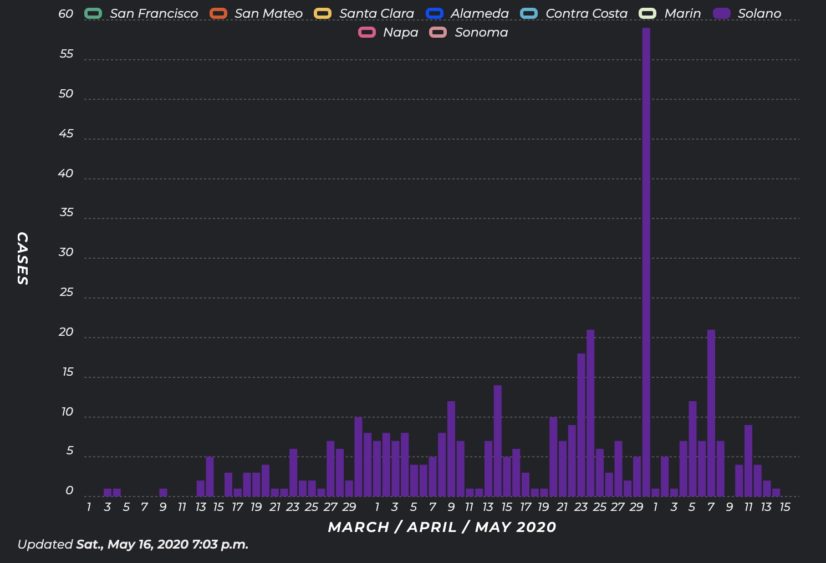Select the May 7 bar at 21 cases
The height and width of the screenshot is (563, 826).
pos(711,413)
